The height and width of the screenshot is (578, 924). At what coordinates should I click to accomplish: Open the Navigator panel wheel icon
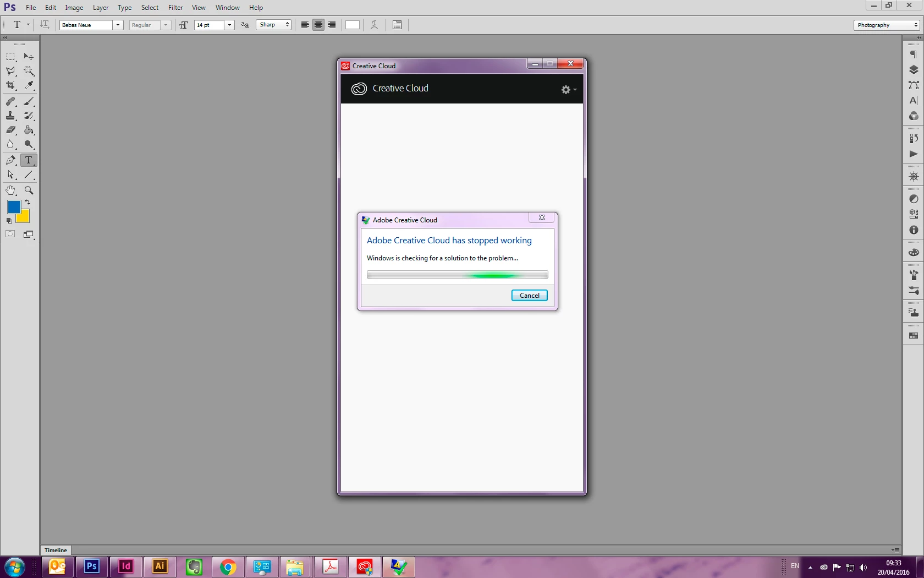click(x=914, y=177)
